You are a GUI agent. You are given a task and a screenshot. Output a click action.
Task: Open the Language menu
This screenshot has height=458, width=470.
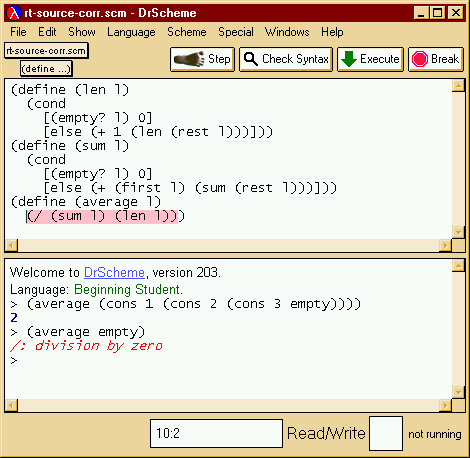click(x=131, y=32)
